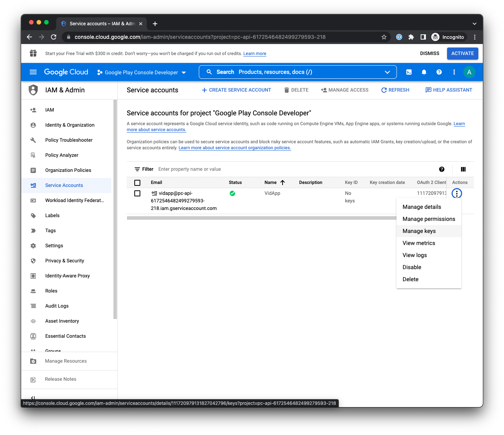Viewport: 504px width, 435px height.
Task: Click the 1Password extension icon
Action: (x=399, y=37)
